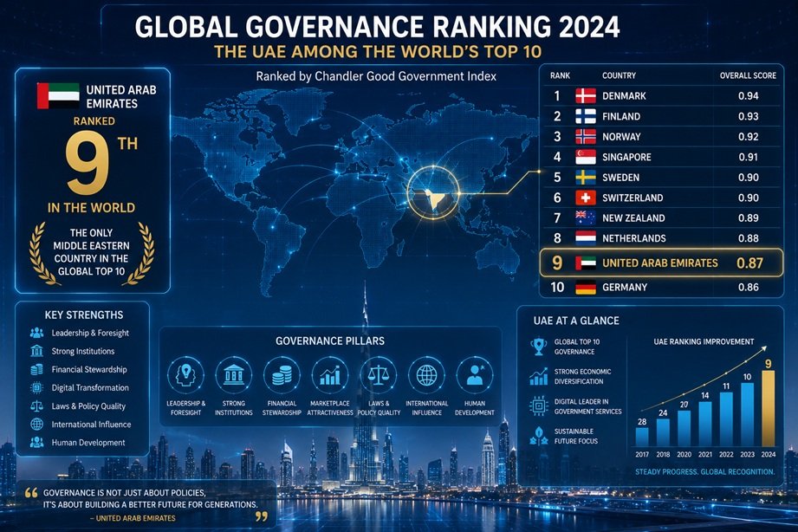Image resolution: width=798 pixels, height=532 pixels.
Task: Click 'Digital Transformation' in Key Strengths list
Action: (90, 388)
